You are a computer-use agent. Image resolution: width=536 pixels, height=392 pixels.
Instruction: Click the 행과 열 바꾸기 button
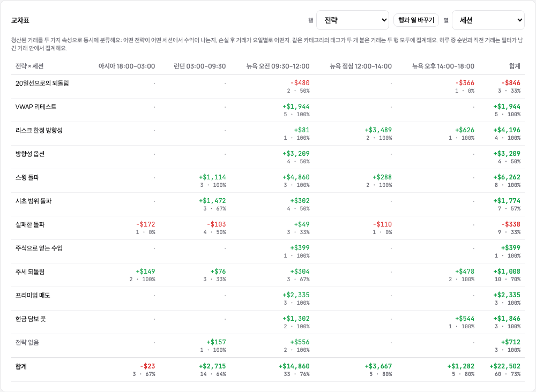pos(416,20)
